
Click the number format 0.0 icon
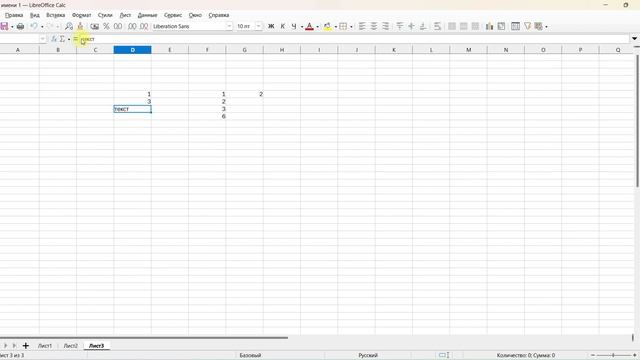point(118,26)
